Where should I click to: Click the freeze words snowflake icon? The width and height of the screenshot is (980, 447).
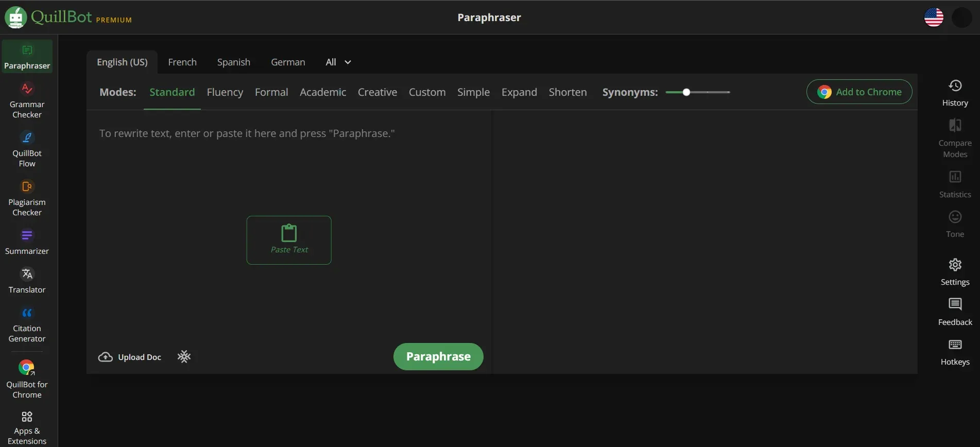click(x=184, y=356)
